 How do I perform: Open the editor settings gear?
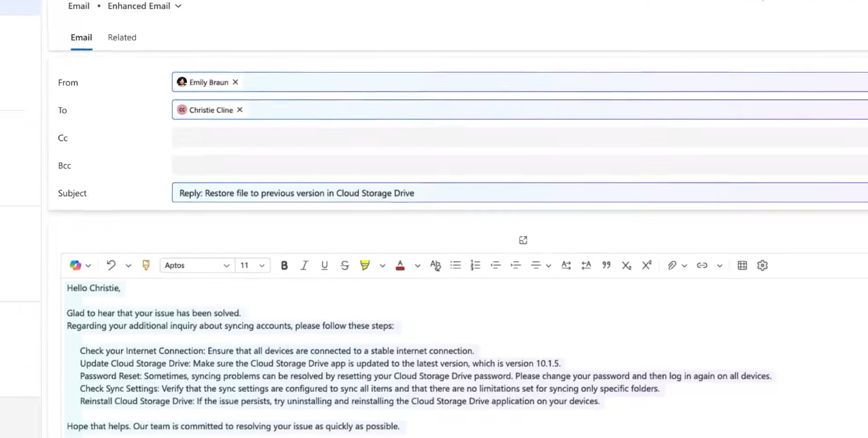click(762, 265)
